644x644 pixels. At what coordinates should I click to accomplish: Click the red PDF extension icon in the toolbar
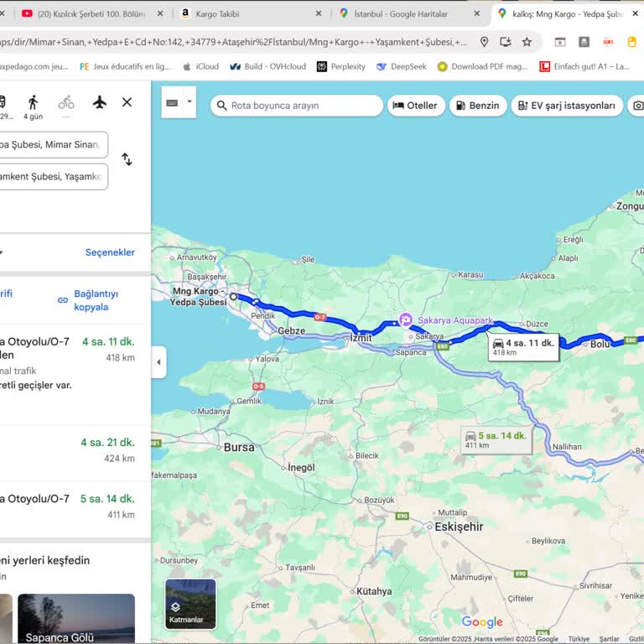(x=608, y=42)
